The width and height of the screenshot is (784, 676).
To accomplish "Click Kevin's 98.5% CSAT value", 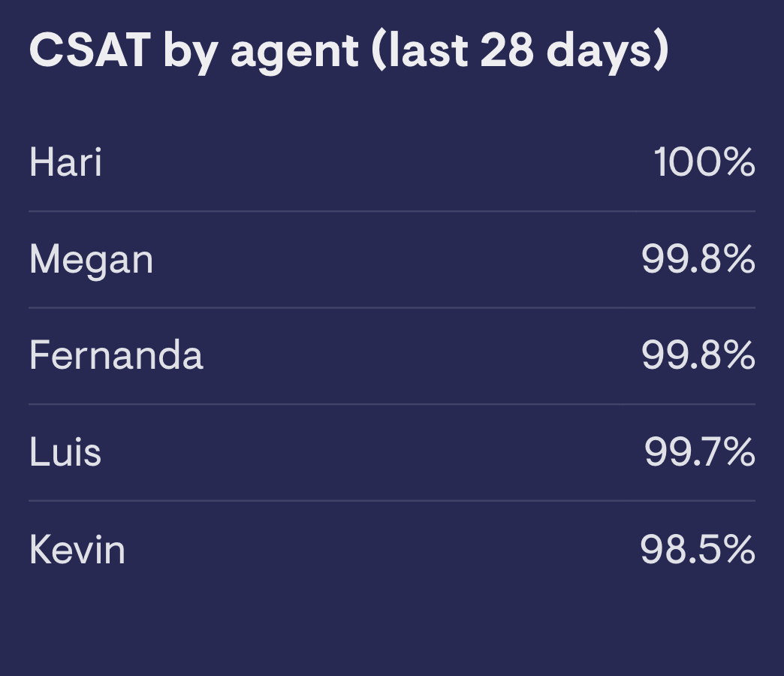I will point(698,550).
